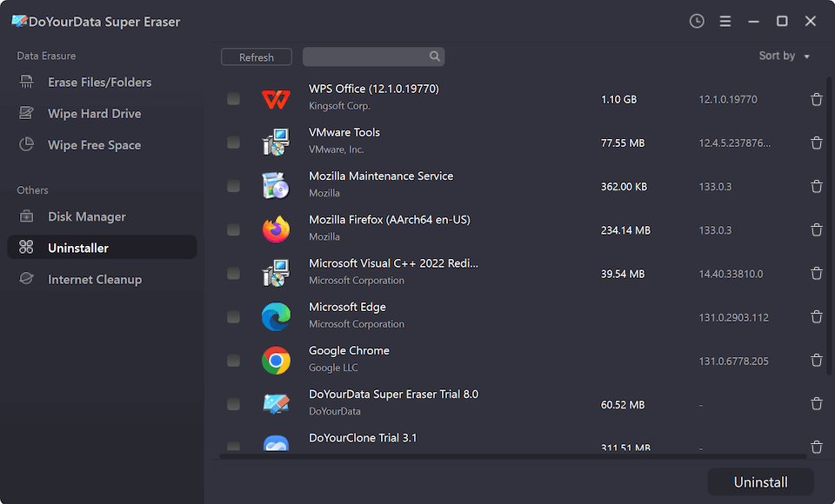Image resolution: width=835 pixels, height=504 pixels.
Task: Click trash icon for DoYourData Super Eraser Trial
Action: [x=817, y=404]
